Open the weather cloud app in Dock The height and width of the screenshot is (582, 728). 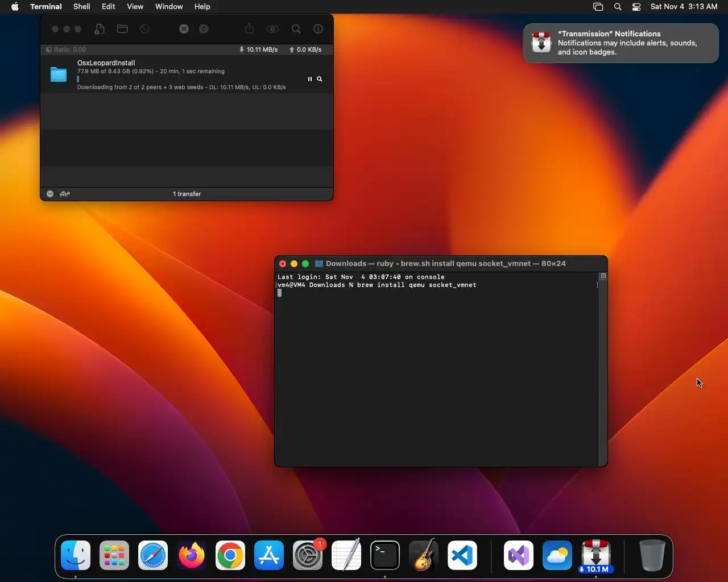click(x=557, y=555)
